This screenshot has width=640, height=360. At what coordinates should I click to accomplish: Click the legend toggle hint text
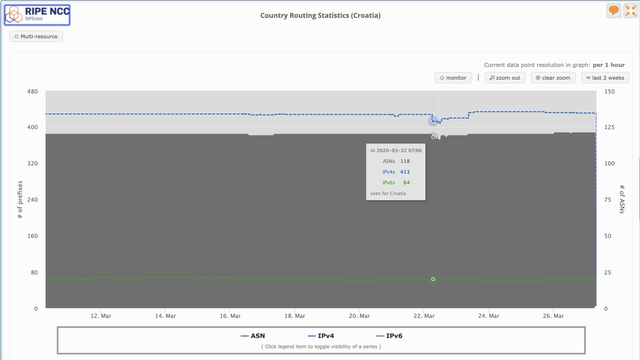(321, 347)
